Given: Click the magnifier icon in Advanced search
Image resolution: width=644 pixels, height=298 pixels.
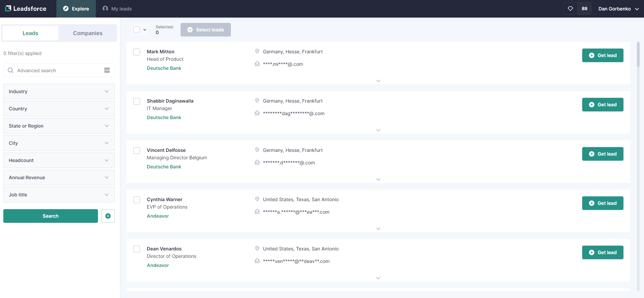Looking at the screenshot, I should (x=10, y=70).
